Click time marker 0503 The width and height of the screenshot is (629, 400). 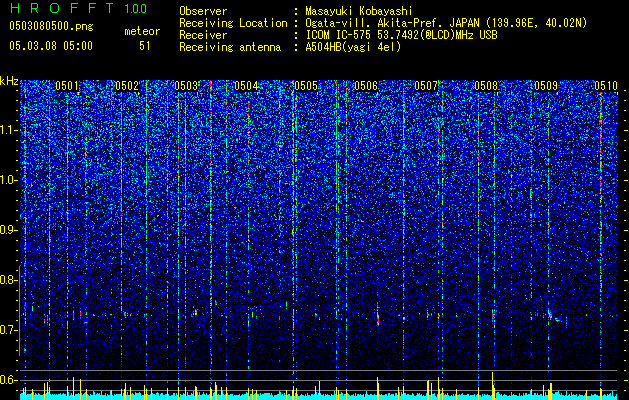187,86
